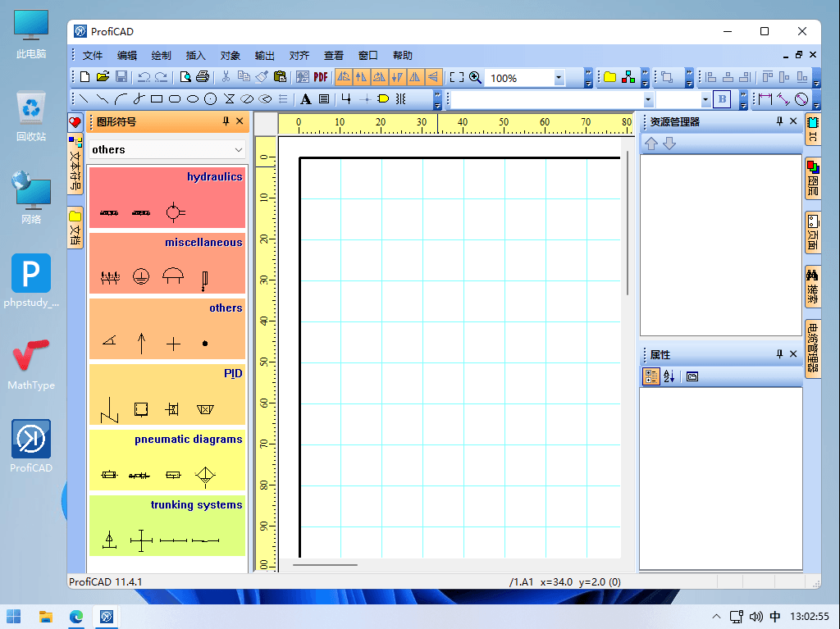Choose the wire drawing tool
840x629 pixels.
(x=346, y=99)
